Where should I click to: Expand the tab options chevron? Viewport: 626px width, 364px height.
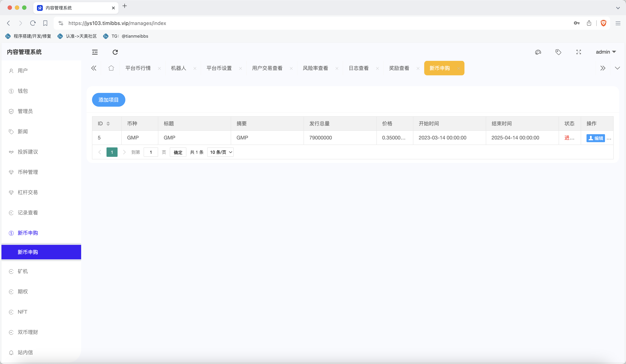point(617,68)
